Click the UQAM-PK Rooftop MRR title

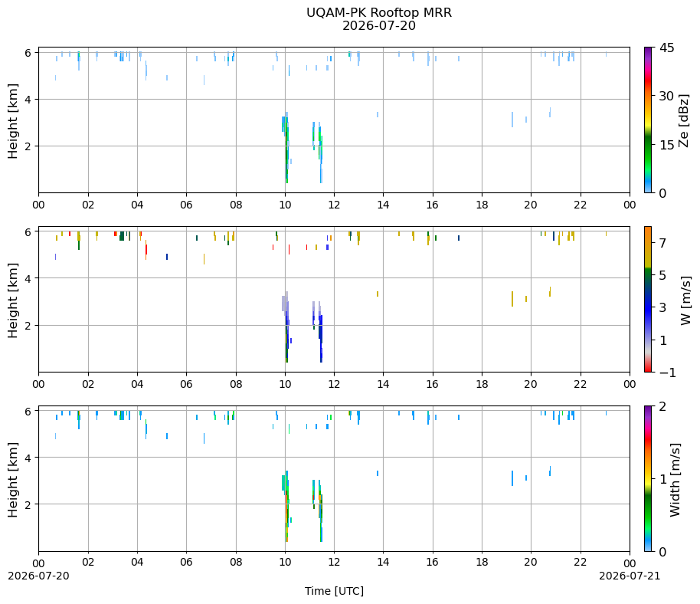pos(378,12)
